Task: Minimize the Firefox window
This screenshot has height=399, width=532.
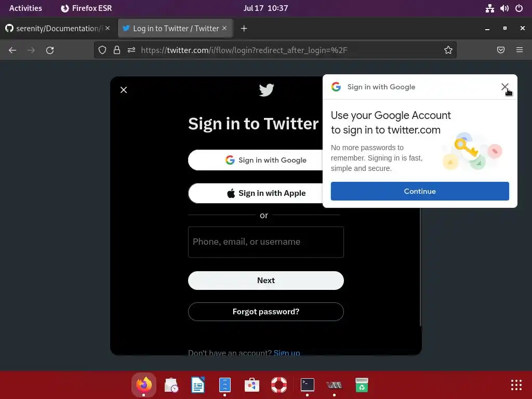Action: tap(487, 29)
